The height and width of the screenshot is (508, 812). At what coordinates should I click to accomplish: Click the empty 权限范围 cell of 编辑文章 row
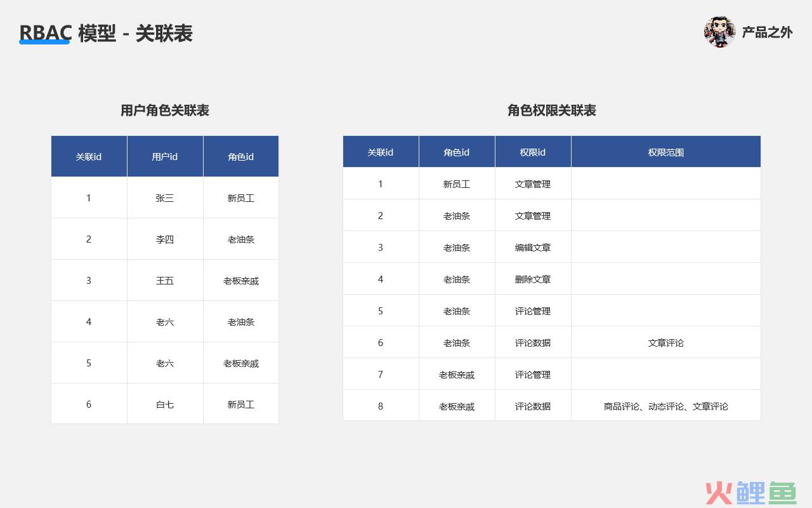pos(666,248)
